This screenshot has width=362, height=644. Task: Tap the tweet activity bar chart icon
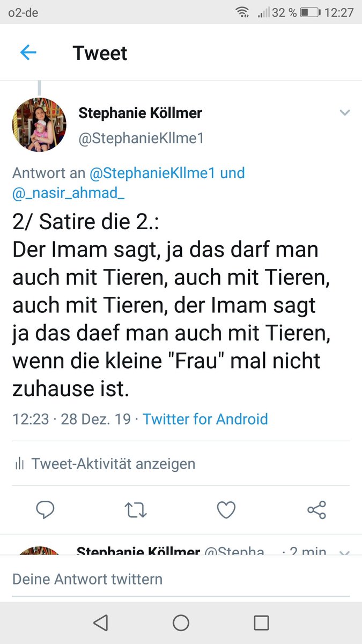20,464
